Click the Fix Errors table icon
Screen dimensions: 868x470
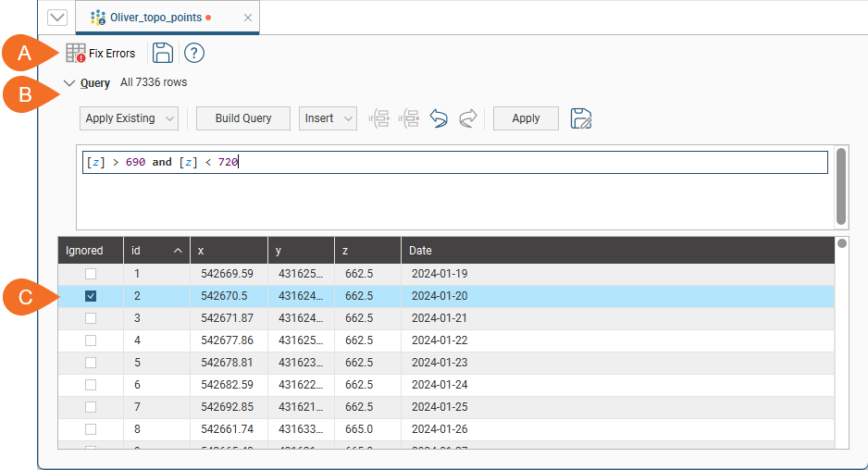coord(76,54)
